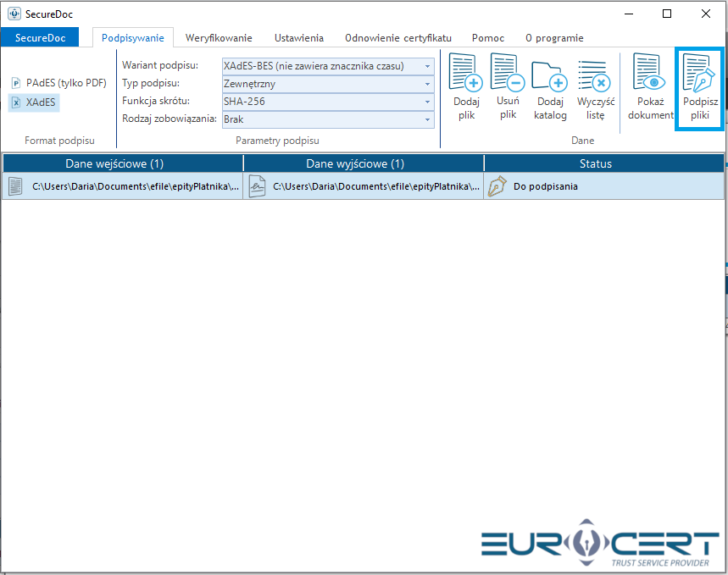The width and height of the screenshot is (728, 575).
Task: Click the Dane wyjściowe (1) column header
Action: (x=364, y=163)
